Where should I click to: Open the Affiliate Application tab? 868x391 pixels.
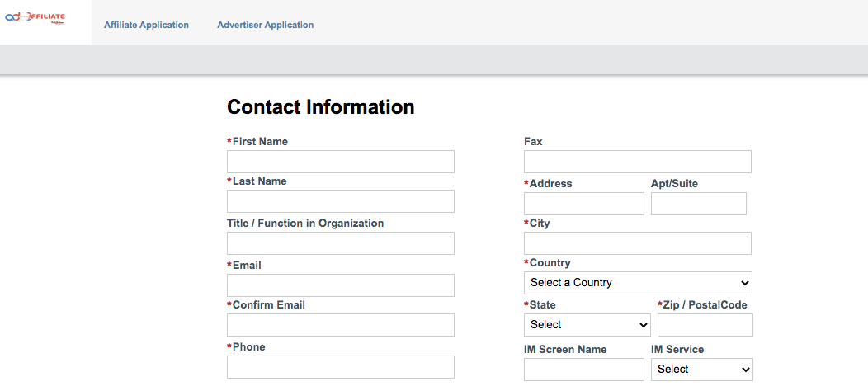(146, 25)
